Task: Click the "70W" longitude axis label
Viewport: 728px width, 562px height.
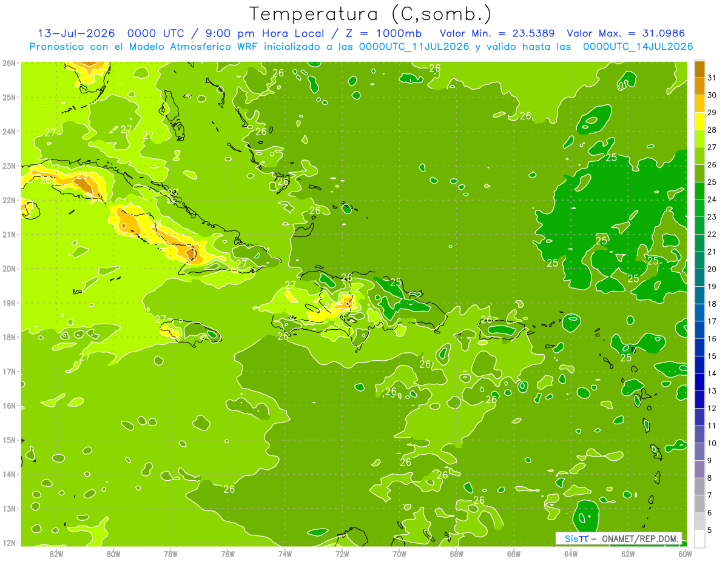Action: pyautogui.click(x=399, y=554)
